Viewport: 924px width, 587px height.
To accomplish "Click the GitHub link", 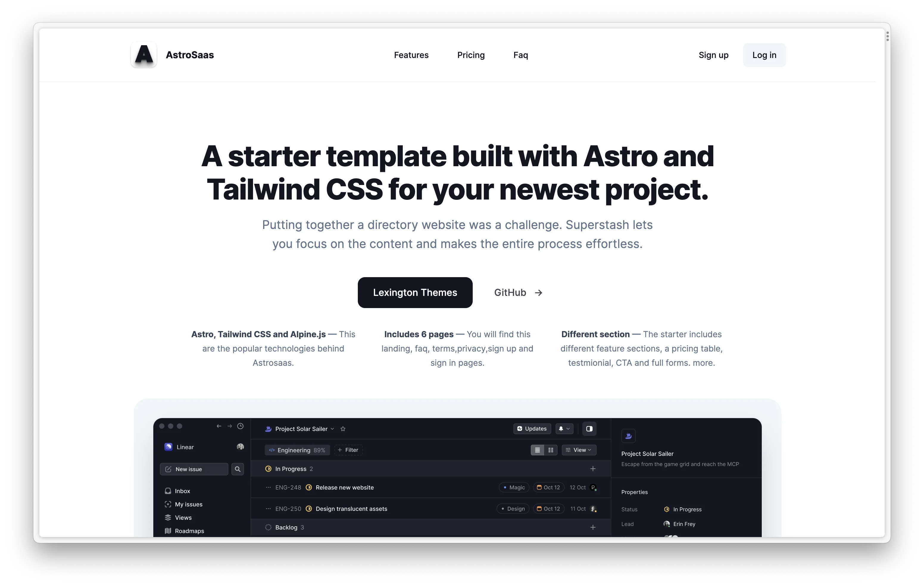I will pyautogui.click(x=517, y=292).
